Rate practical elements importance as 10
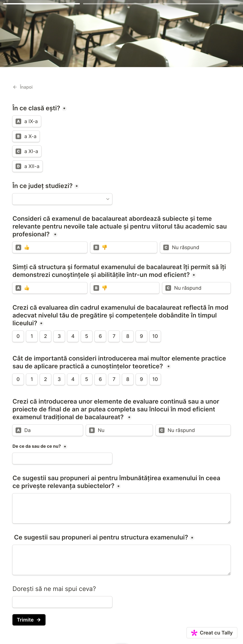 pyautogui.click(x=155, y=379)
